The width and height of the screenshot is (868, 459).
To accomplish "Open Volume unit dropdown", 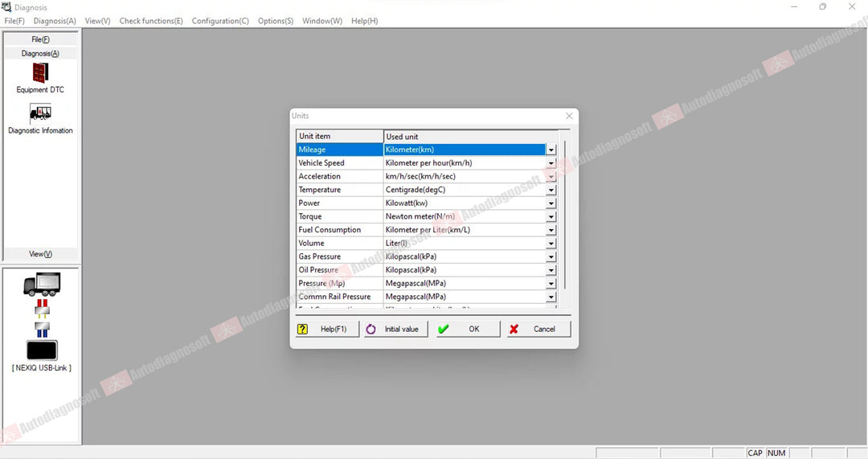I will (x=551, y=244).
